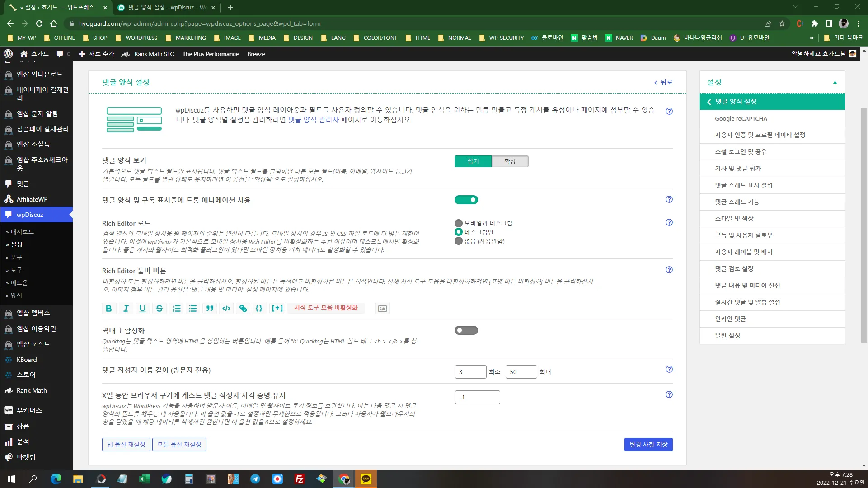The image size is (868, 488).
Task: Open 도구 under wpDiscuz menu
Action: 16,270
